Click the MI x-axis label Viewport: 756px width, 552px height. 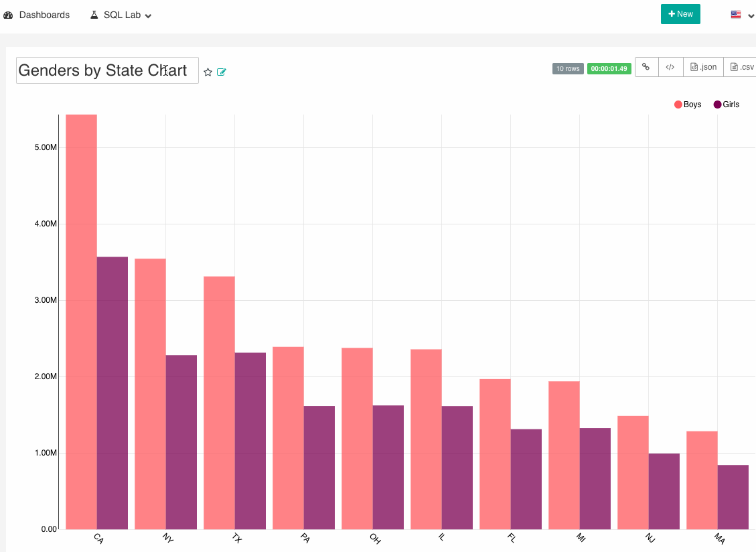click(581, 537)
